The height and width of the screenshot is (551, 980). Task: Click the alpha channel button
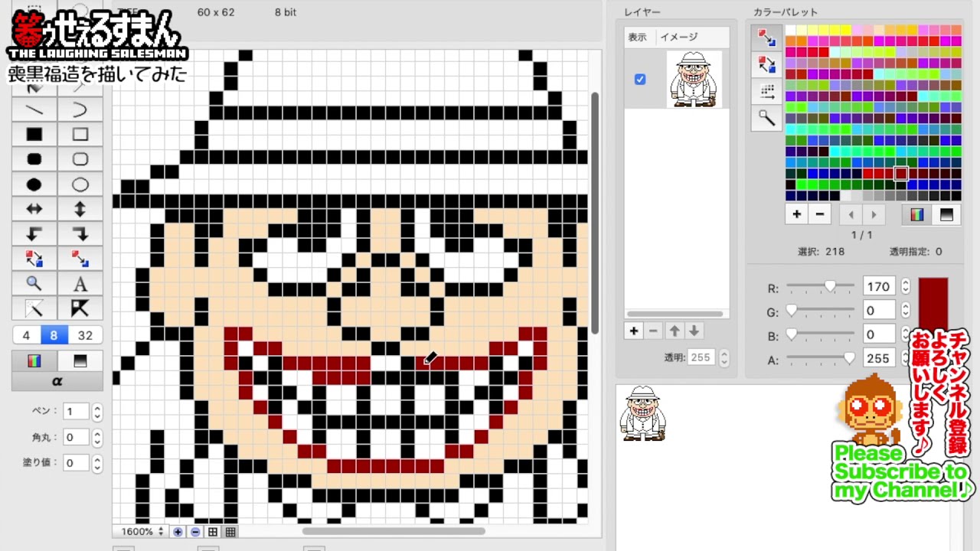(x=57, y=381)
